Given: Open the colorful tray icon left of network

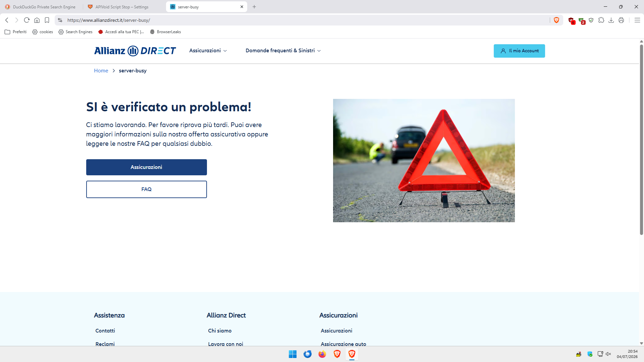Looking at the screenshot, I should (x=590, y=354).
